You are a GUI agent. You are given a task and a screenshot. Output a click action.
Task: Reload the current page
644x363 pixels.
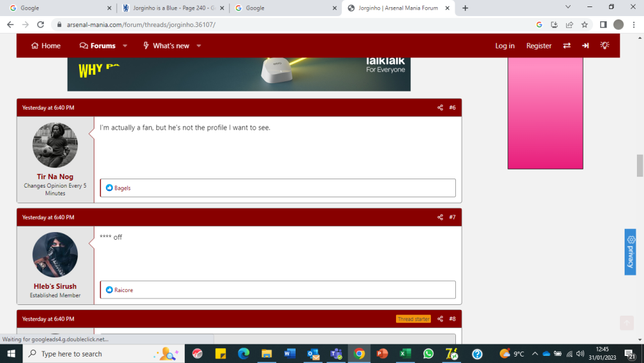40,25
